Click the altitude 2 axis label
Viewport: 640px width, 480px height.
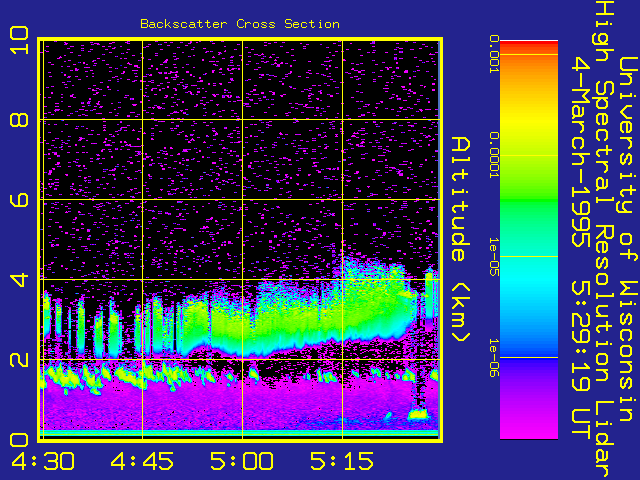coord(19,360)
